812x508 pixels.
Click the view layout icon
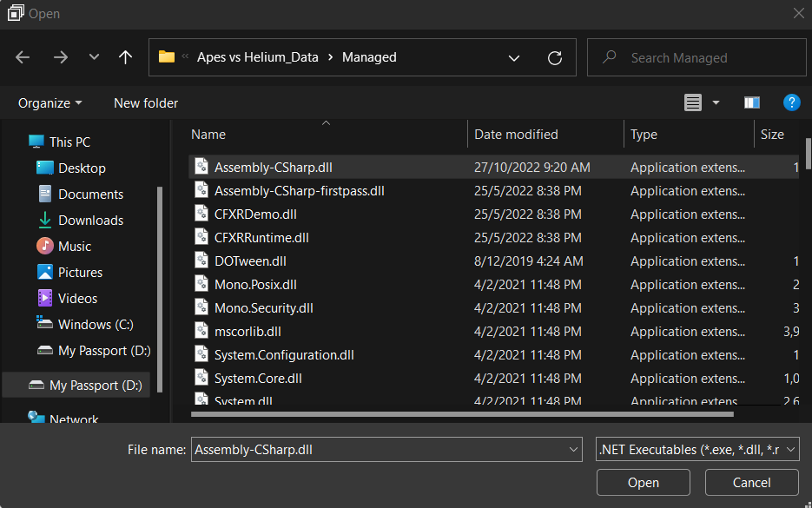pos(692,102)
